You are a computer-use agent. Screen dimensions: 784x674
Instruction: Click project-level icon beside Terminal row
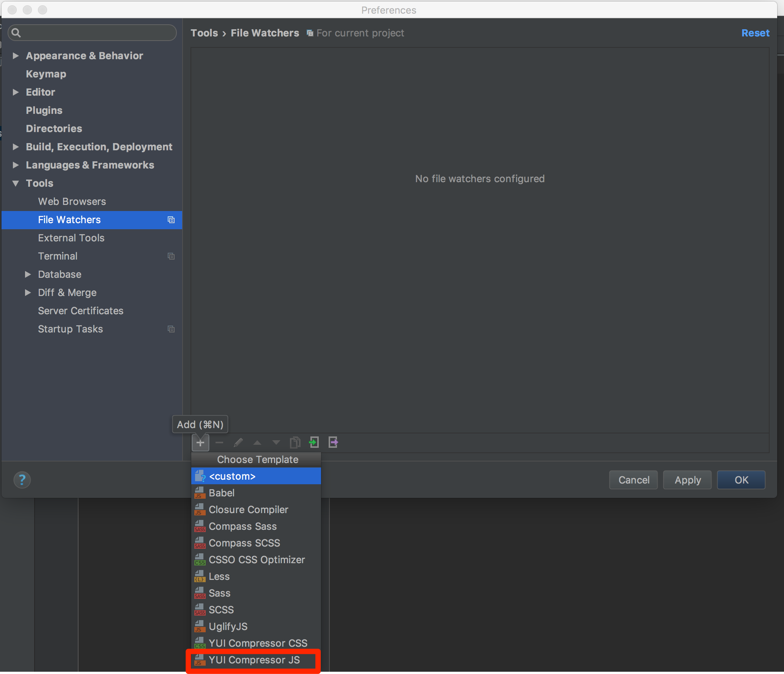pyautogui.click(x=171, y=256)
